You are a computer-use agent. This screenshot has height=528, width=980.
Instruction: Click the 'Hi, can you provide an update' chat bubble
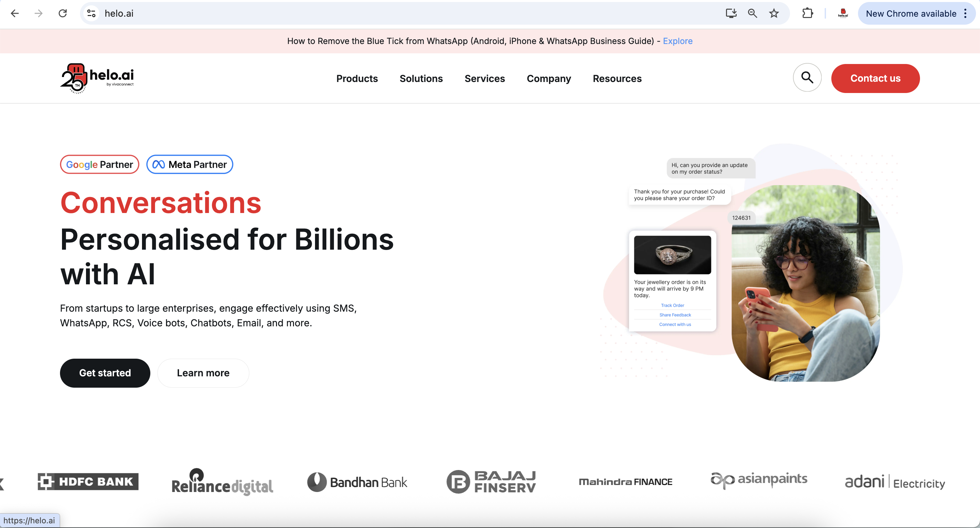click(x=711, y=168)
